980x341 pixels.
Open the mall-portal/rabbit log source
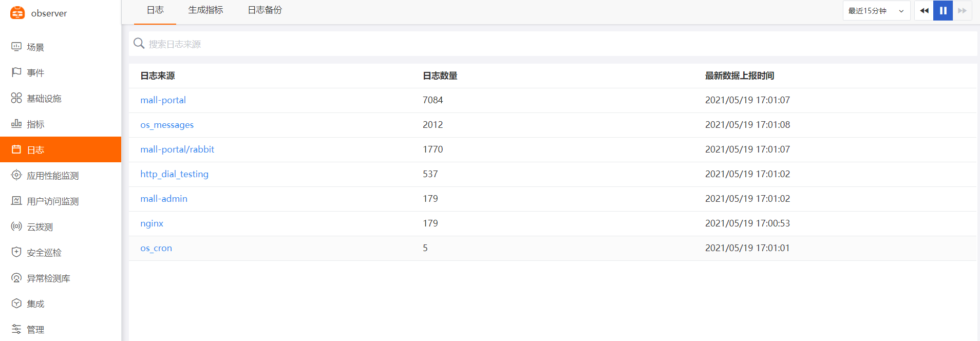pos(177,149)
